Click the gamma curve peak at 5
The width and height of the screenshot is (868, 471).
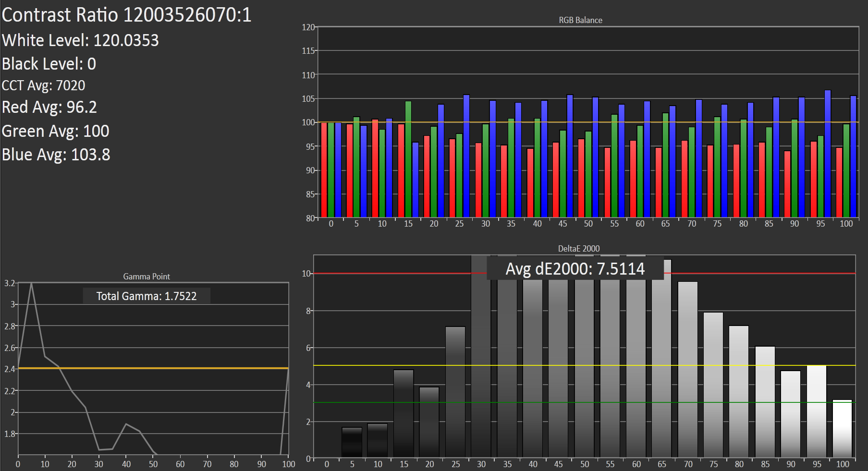(31, 284)
